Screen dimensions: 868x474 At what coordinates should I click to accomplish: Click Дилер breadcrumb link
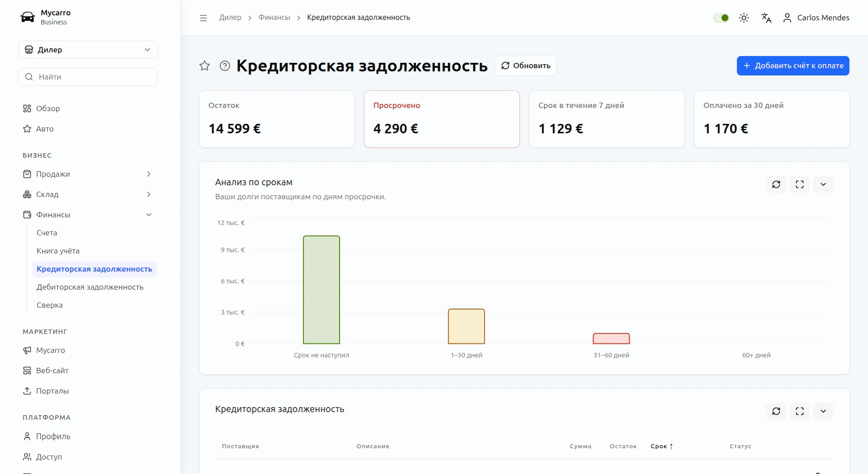coord(230,18)
